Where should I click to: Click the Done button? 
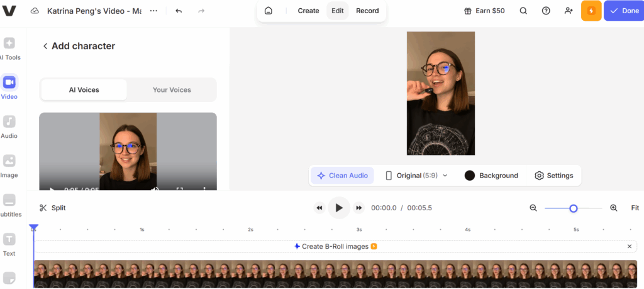pyautogui.click(x=625, y=11)
